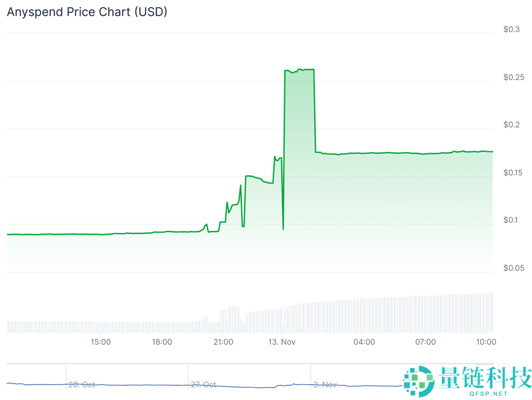The height and width of the screenshot is (400, 532).
Task: Click the $0.15 price axis label
Action: pyautogui.click(x=514, y=173)
